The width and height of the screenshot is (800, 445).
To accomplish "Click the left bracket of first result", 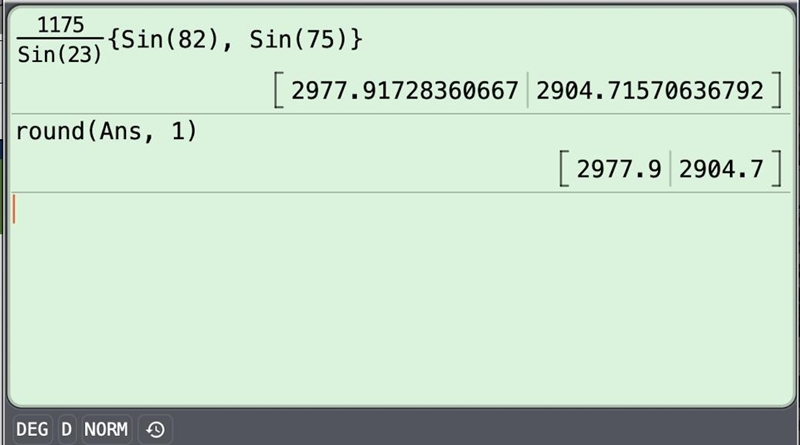I will pos(278,90).
